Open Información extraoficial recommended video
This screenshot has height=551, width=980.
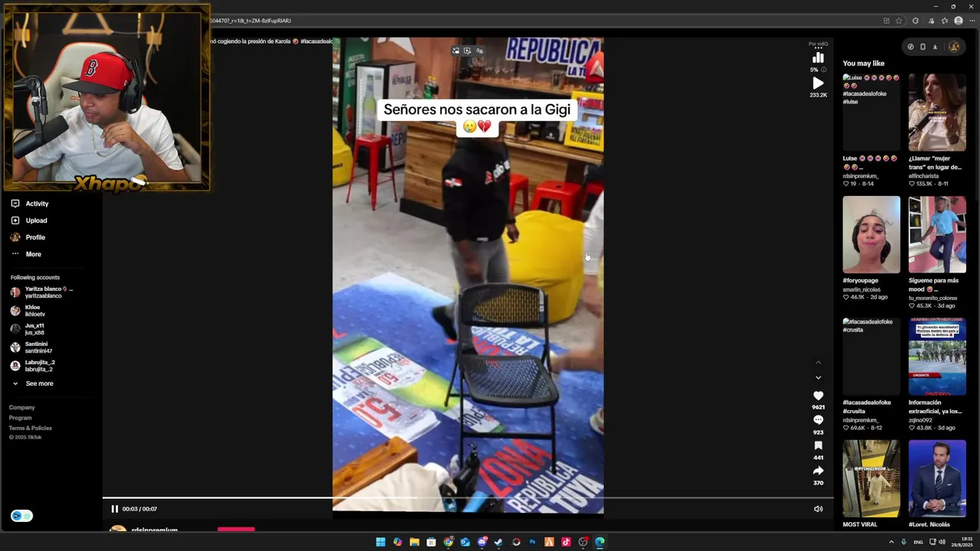(x=937, y=357)
